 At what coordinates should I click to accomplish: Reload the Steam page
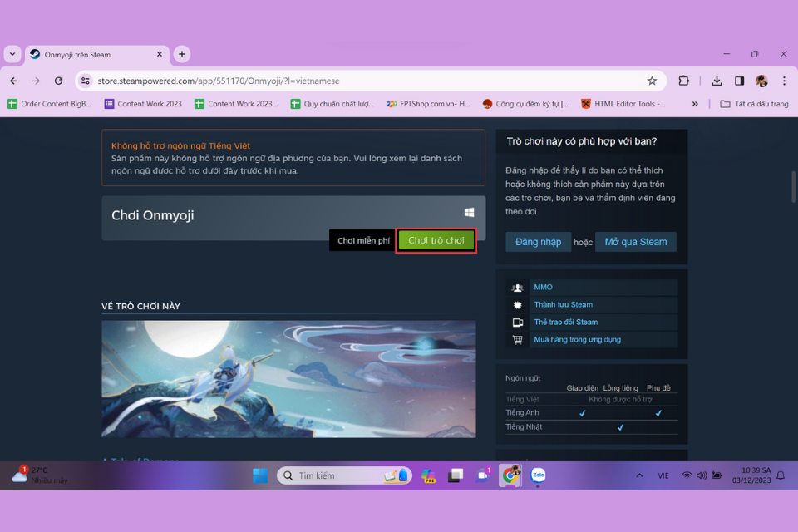(58, 81)
